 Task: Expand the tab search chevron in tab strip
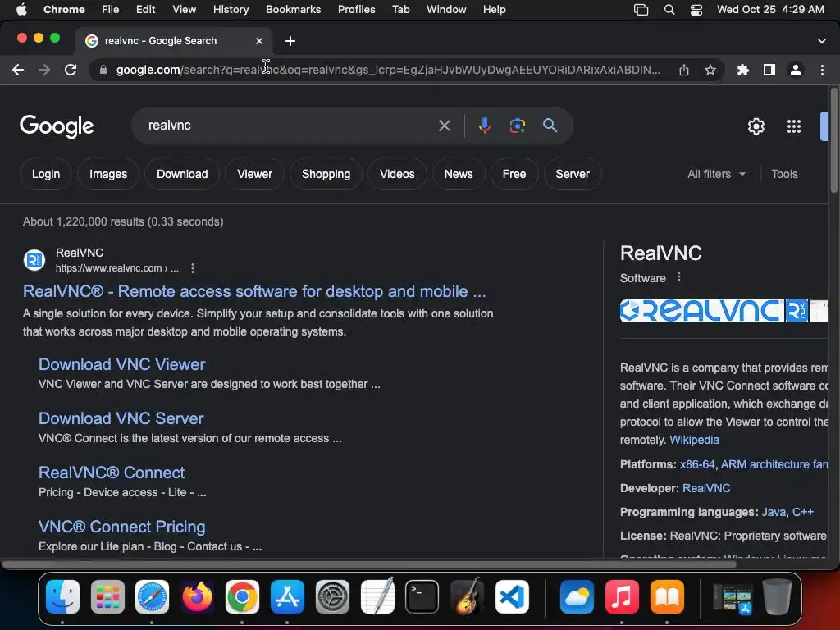[822, 41]
